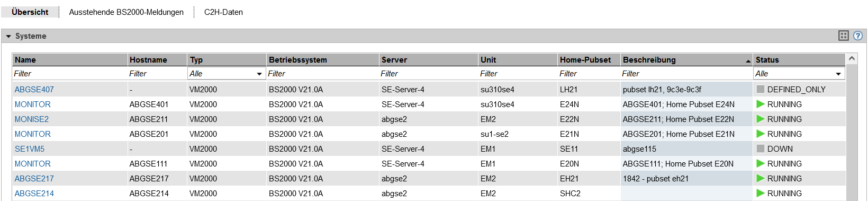Click the Name filter input field
The width and height of the screenshot is (868, 201).
[69, 74]
